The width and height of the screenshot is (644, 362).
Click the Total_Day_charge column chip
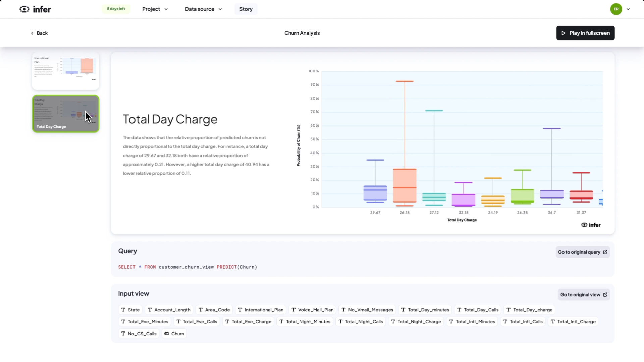pos(529,310)
